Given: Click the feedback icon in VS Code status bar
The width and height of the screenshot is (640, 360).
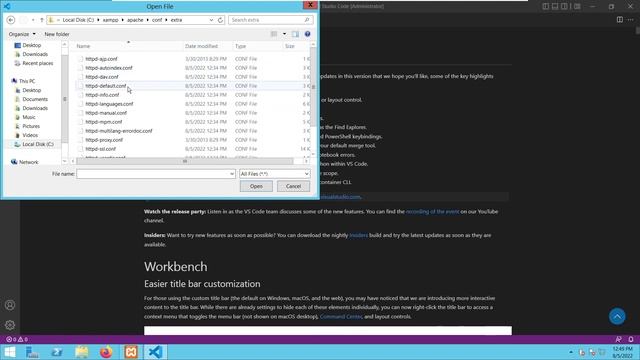Looking at the screenshot, I should (618, 339).
